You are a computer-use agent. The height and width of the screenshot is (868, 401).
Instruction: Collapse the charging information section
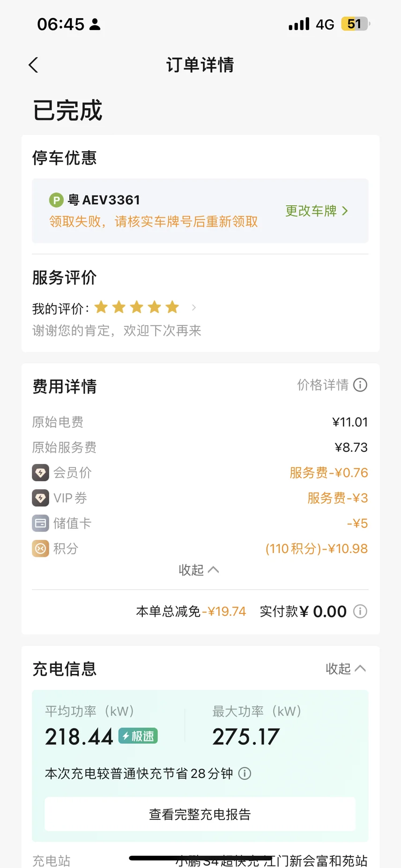click(346, 669)
